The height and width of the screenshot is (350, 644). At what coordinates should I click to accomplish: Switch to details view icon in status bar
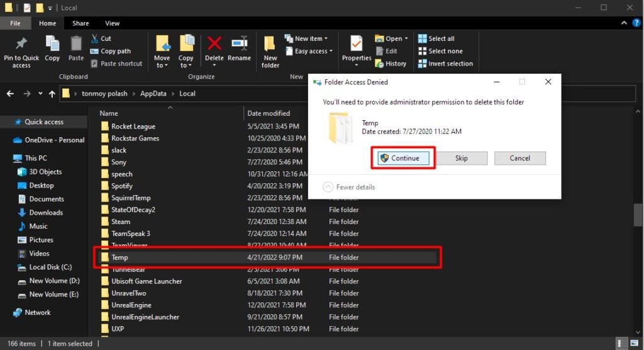(622, 344)
